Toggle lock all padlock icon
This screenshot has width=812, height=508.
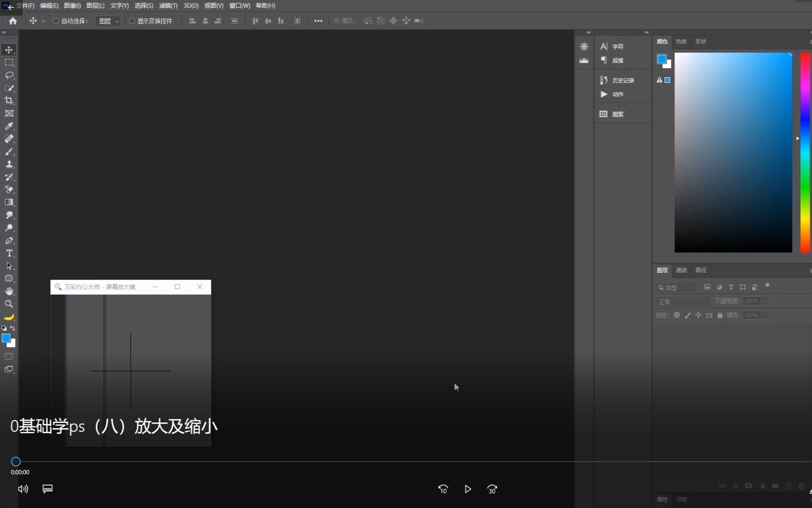pos(720,315)
